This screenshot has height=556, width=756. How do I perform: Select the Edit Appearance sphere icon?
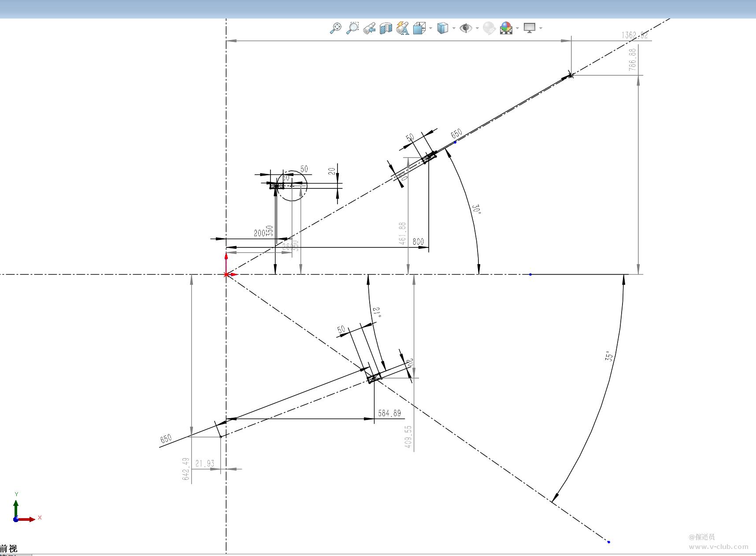click(489, 28)
